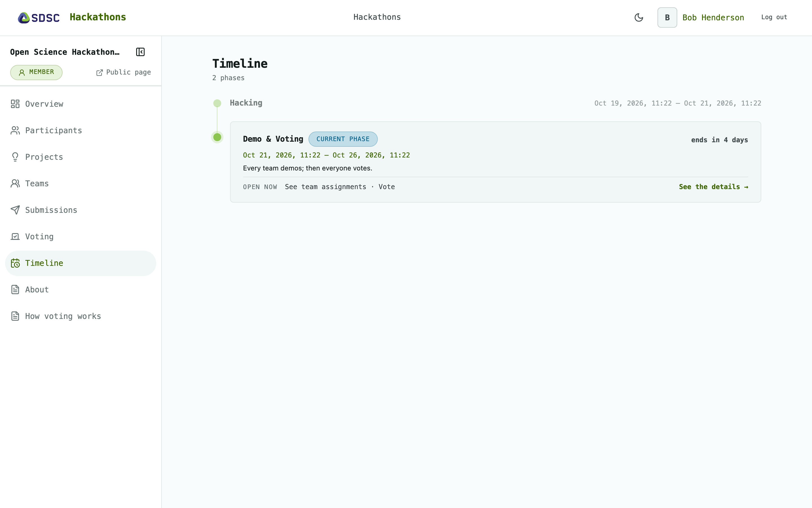Click the B avatar for Bob Henderson
Viewport: 812px width, 508px height.
click(x=667, y=17)
